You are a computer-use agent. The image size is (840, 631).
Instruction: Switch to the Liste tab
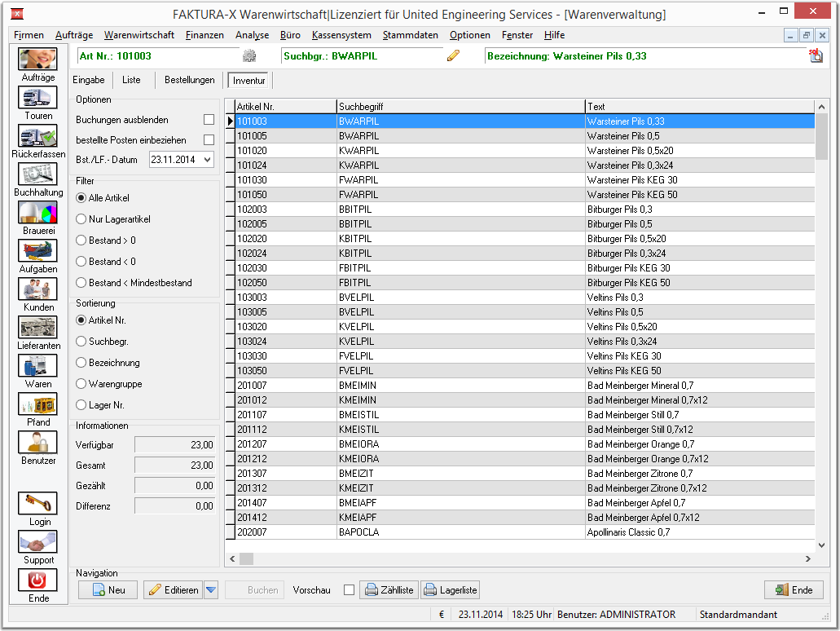click(x=131, y=80)
